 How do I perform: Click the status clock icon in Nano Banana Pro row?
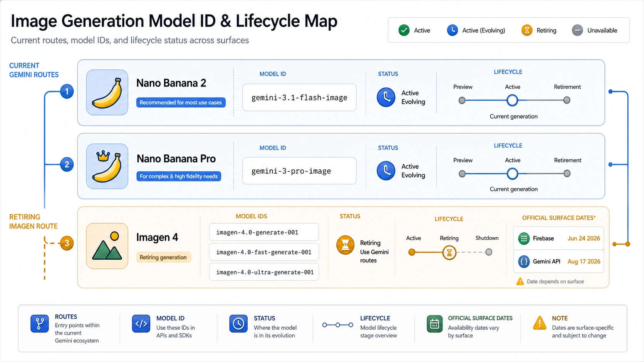(x=386, y=170)
